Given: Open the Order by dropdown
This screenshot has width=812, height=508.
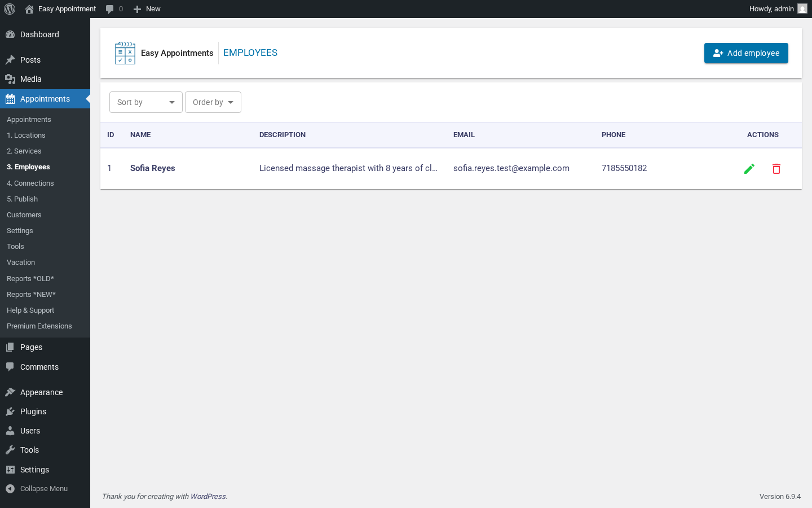Looking at the screenshot, I should point(213,102).
